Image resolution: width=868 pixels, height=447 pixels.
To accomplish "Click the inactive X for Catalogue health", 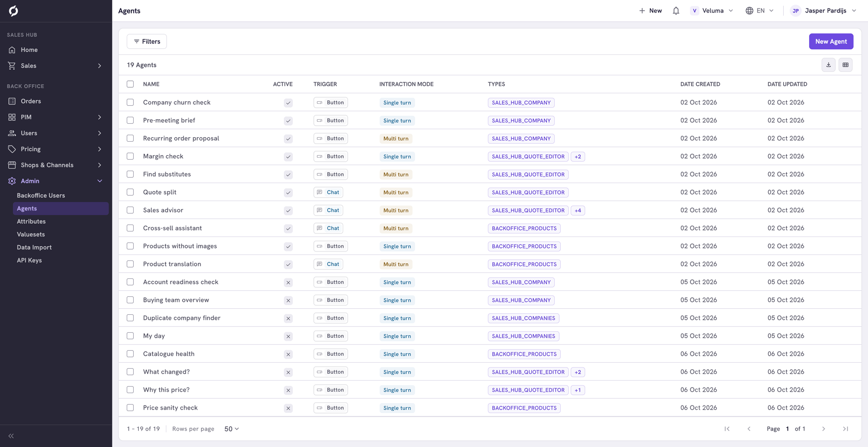I will coord(288,354).
